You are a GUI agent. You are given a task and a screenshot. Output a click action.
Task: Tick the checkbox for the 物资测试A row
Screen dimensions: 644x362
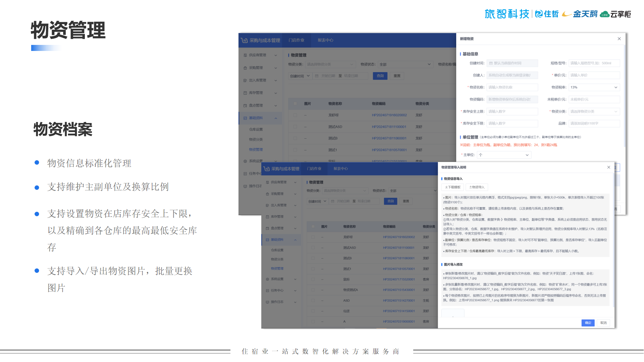pyautogui.click(x=313, y=290)
